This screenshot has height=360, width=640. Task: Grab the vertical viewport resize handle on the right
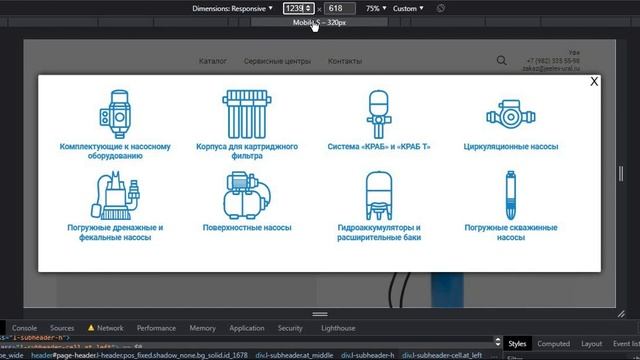tap(621, 174)
